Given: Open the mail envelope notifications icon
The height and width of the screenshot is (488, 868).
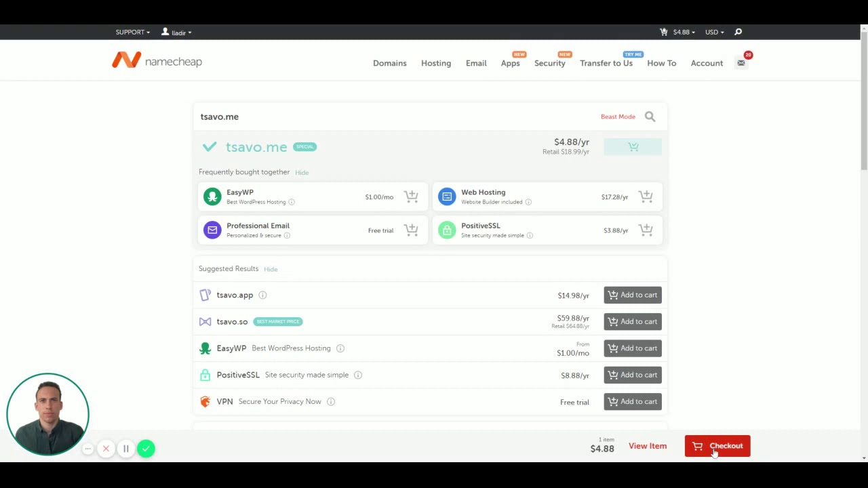Looking at the screenshot, I should click(741, 63).
